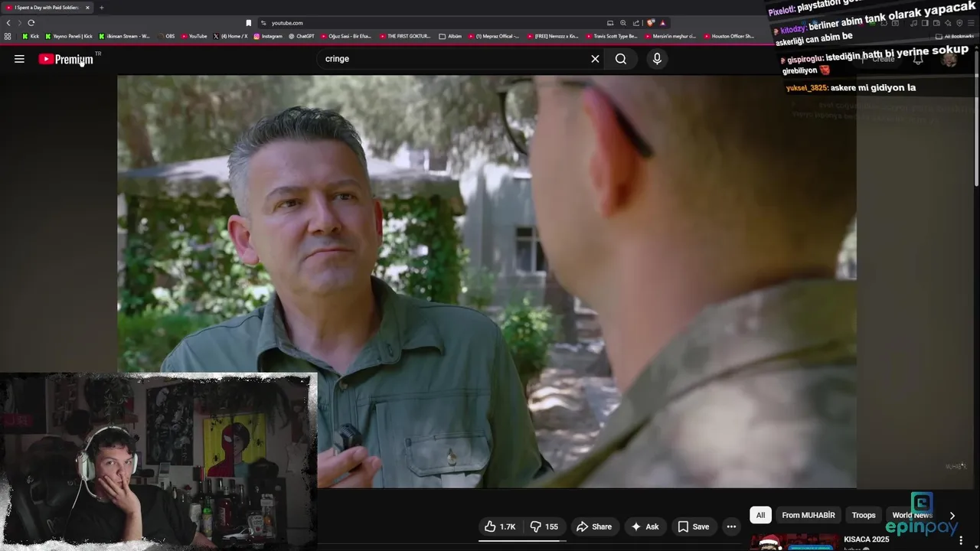Click the KISACA 2025 video title
The width and height of the screenshot is (980, 551).
click(x=866, y=540)
